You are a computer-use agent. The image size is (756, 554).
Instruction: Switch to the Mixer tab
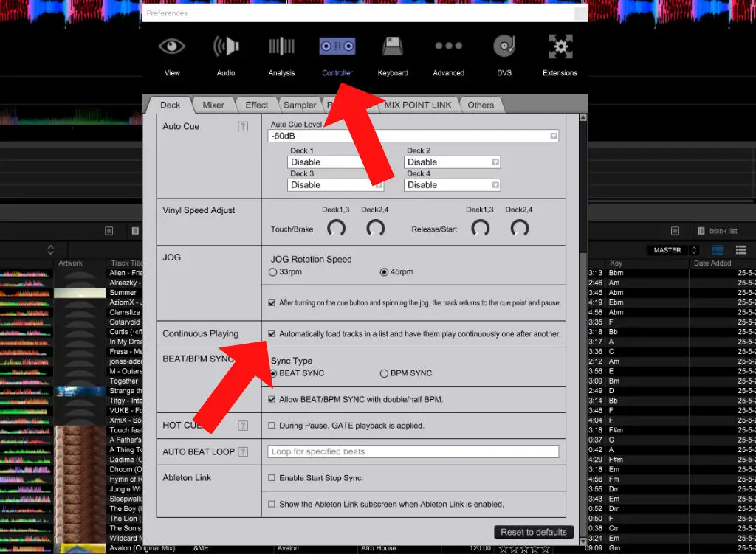(213, 104)
